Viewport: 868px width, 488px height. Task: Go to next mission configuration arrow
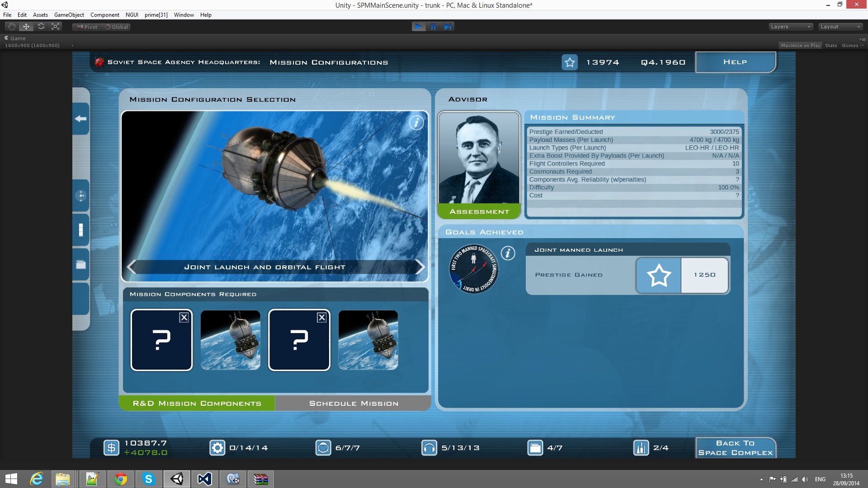tap(420, 267)
